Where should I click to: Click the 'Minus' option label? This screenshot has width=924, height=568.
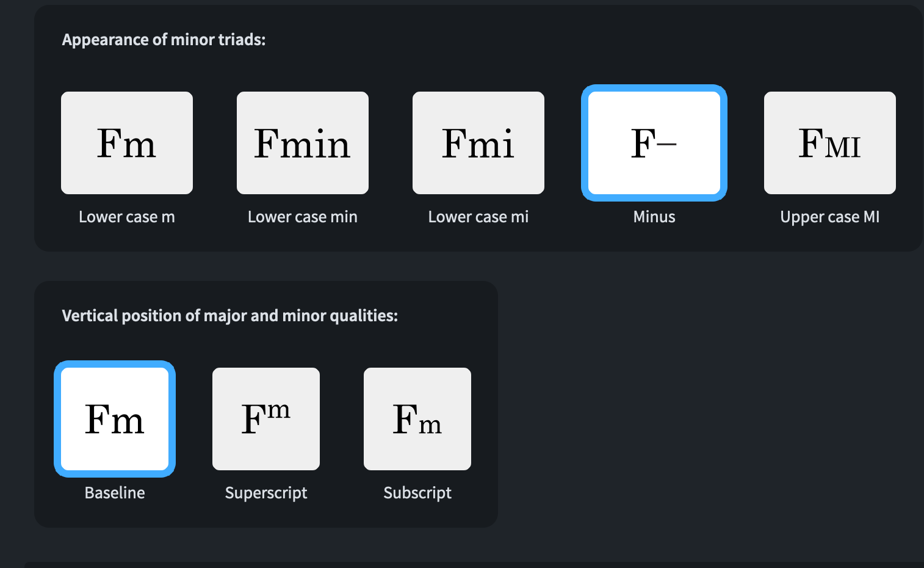654,217
